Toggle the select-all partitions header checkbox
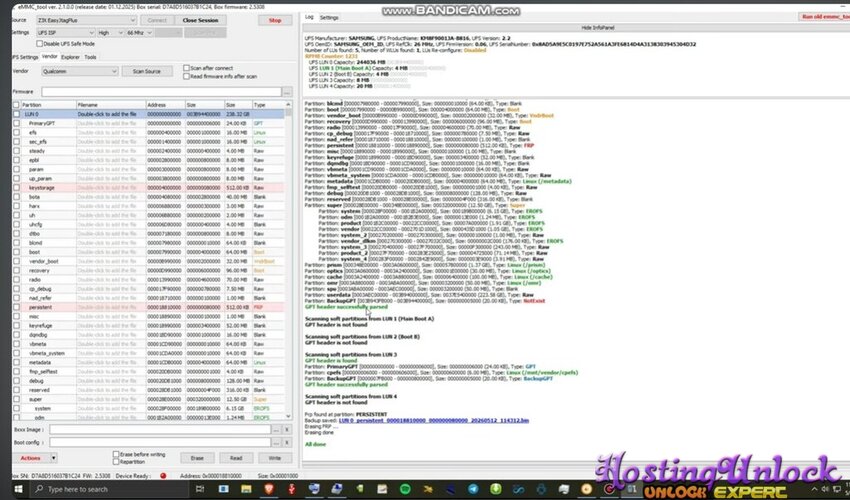 [16, 105]
